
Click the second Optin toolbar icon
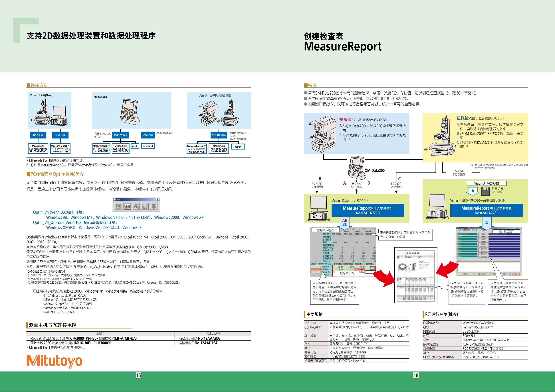point(127,206)
